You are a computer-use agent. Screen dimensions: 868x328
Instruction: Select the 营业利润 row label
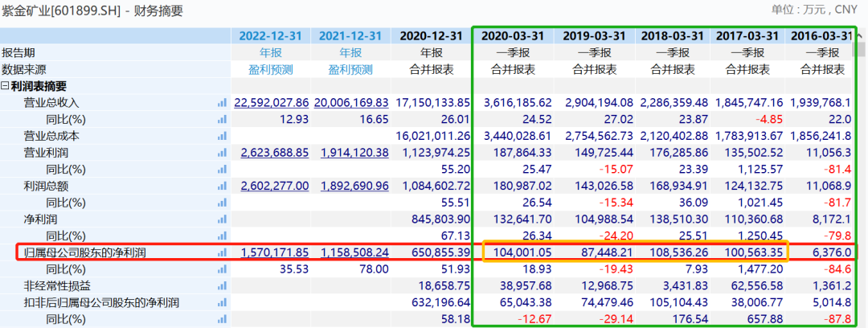click(x=46, y=153)
